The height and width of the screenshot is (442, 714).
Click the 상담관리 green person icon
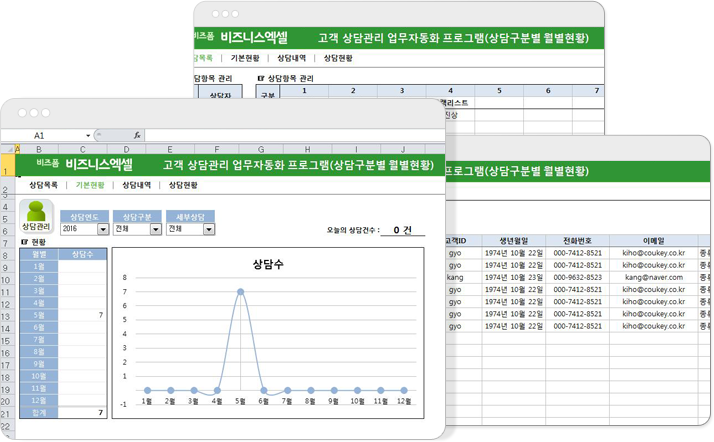coord(36,216)
